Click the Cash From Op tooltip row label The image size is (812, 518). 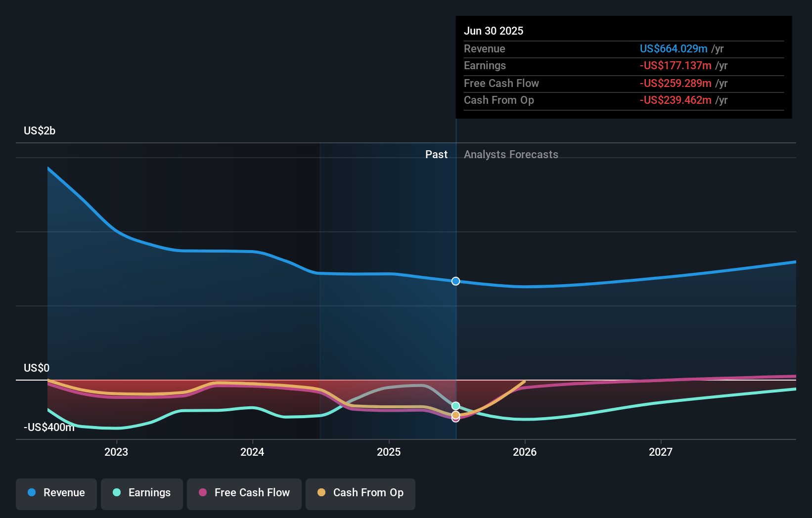click(499, 100)
